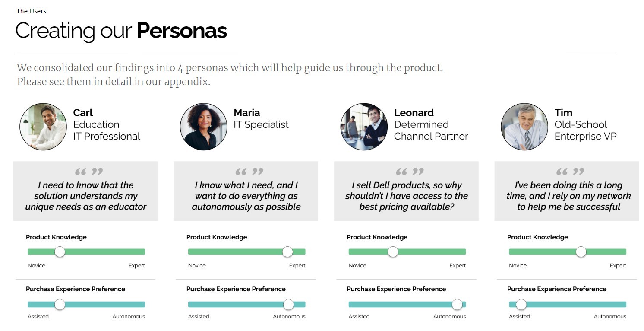Click quotation mark icon above Tim's quote
This screenshot has height=331, width=644.
(x=570, y=172)
